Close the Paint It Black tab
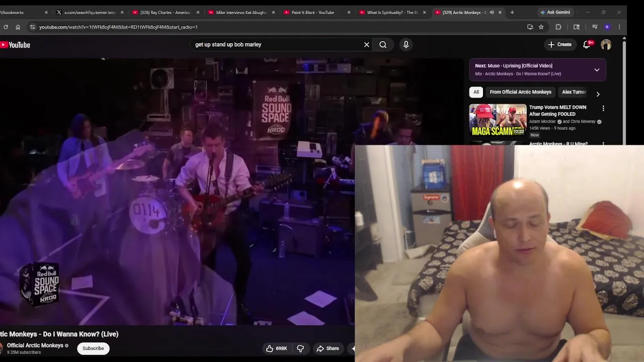 point(349,13)
